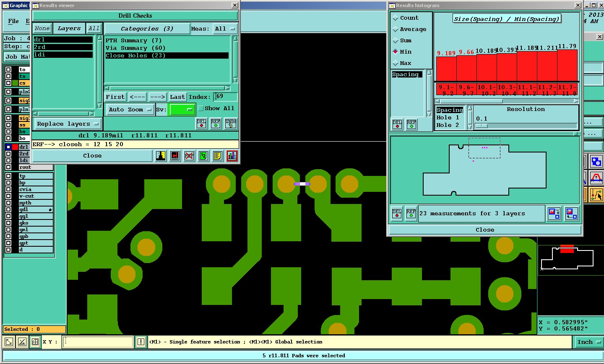Click the previous '<---' button

click(138, 97)
